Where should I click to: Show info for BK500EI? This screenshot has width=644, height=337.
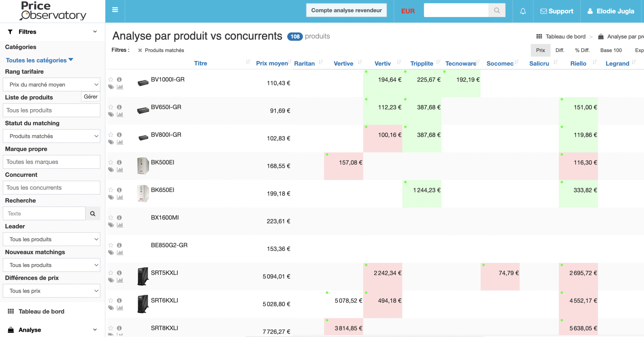tap(119, 162)
